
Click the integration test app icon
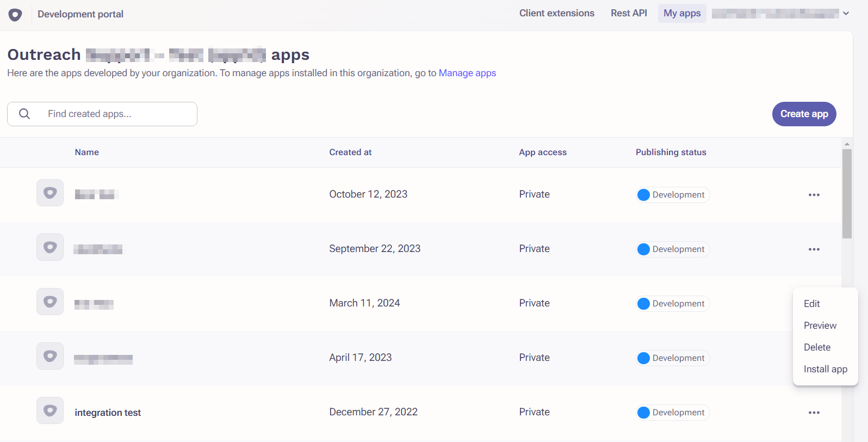[x=50, y=410]
